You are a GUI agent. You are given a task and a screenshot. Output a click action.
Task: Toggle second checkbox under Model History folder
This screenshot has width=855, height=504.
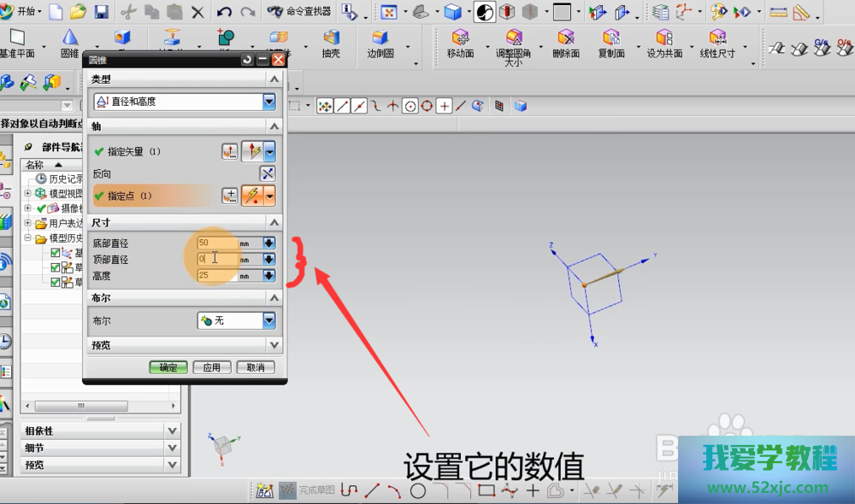(x=56, y=267)
